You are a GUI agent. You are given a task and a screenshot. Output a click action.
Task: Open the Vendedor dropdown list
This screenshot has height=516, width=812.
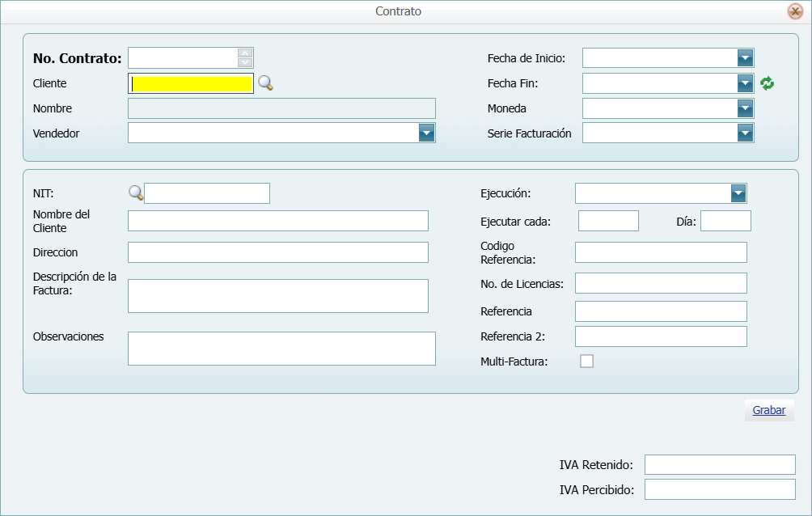coord(426,133)
